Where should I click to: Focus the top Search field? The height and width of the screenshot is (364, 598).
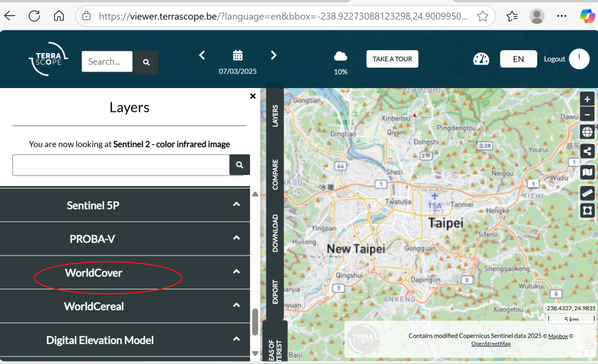107,61
